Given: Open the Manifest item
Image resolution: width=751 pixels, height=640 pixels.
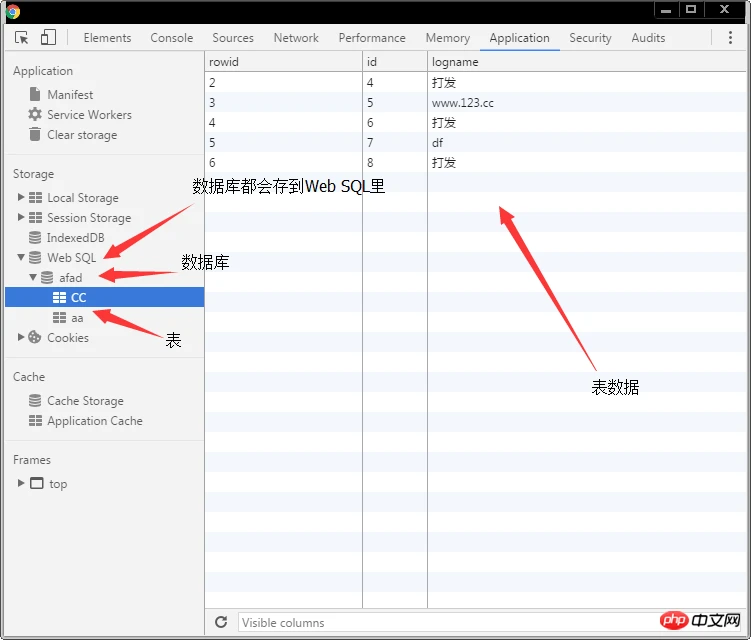Looking at the screenshot, I should point(70,94).
